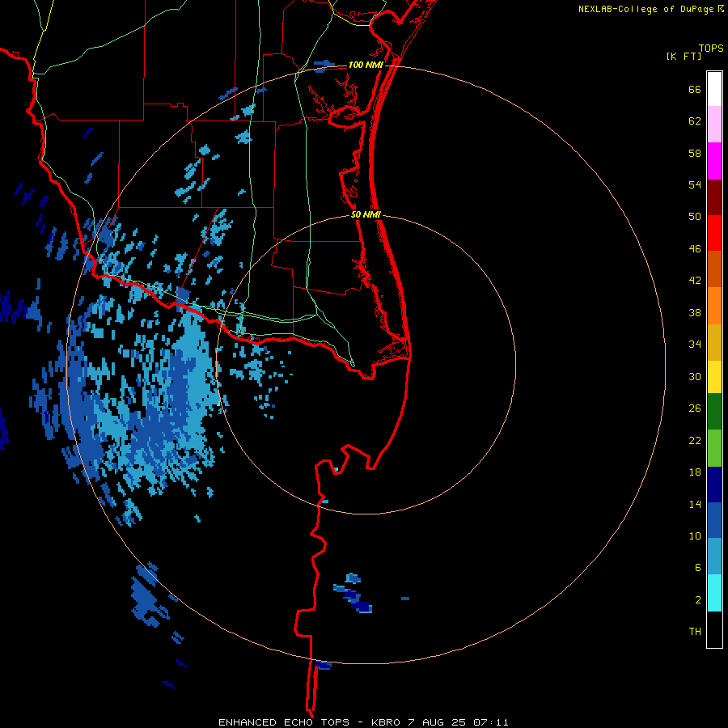Click the magenta legend swatch
The width and height of the screenshot is (728, 728).
714,161
